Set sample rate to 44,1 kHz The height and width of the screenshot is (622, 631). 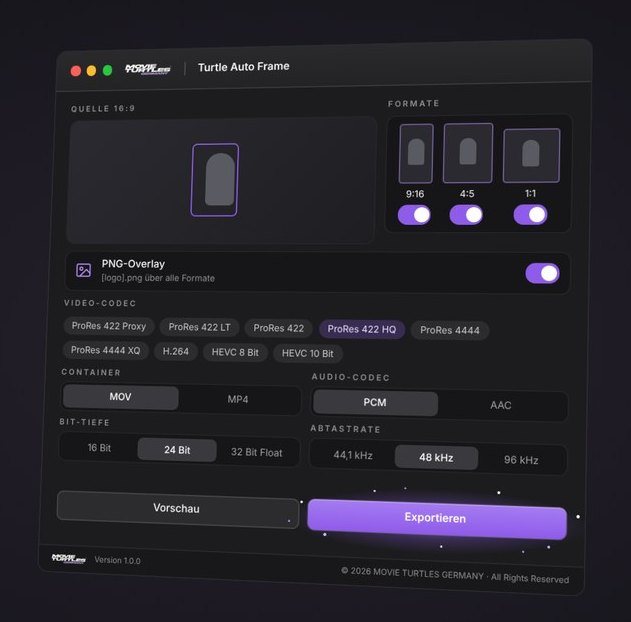(x=353, y=455)
